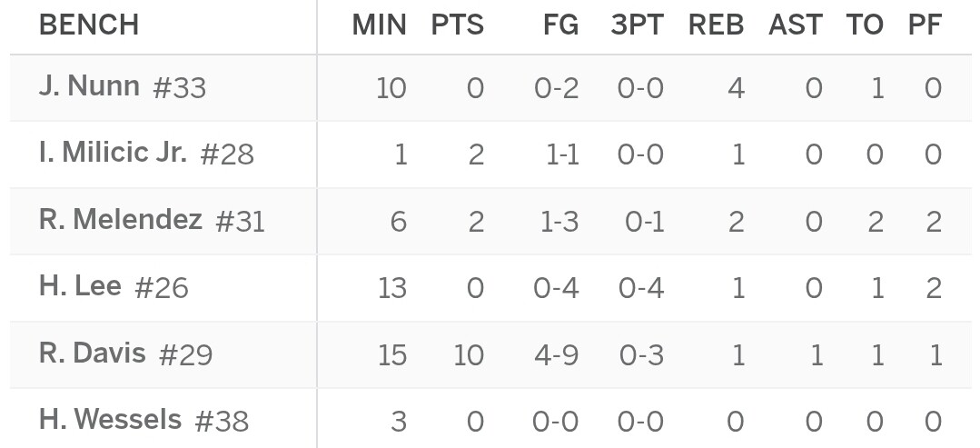Click the FG column header
The width and height of the screenshot is (980, 448).
[560, 25]
